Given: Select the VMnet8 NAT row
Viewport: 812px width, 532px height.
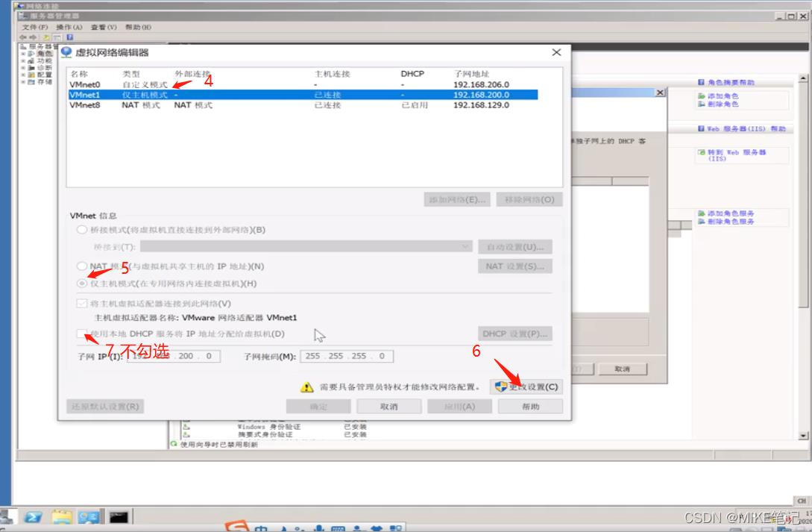Looking at the screenshot, I should pyautogui.click(x=303, y=104).
